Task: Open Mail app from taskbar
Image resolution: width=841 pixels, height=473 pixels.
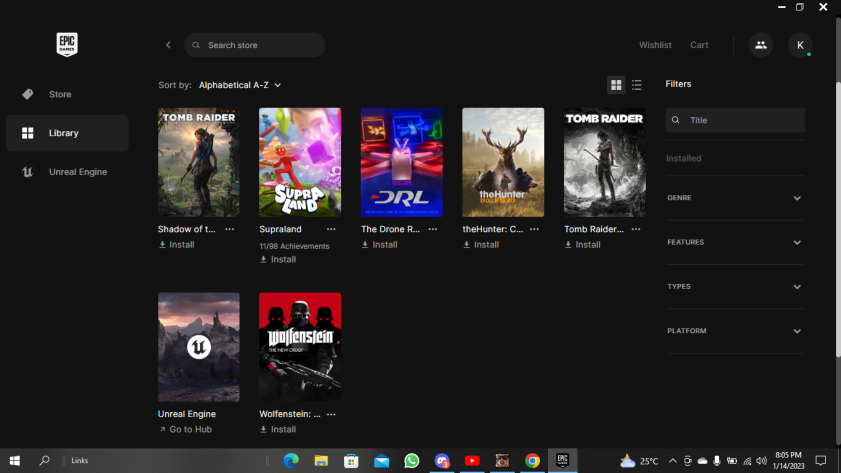Action: [381, 461]
